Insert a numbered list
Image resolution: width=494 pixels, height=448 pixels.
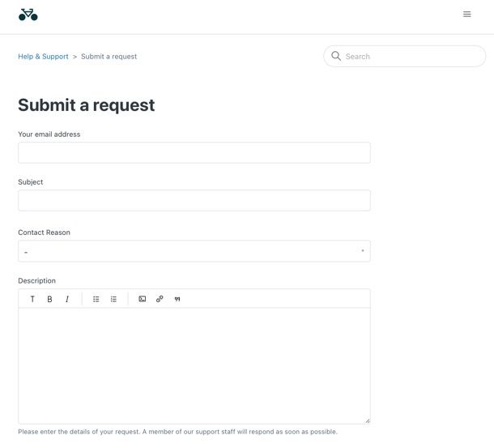pyautogui.click(x=113, y=299)
